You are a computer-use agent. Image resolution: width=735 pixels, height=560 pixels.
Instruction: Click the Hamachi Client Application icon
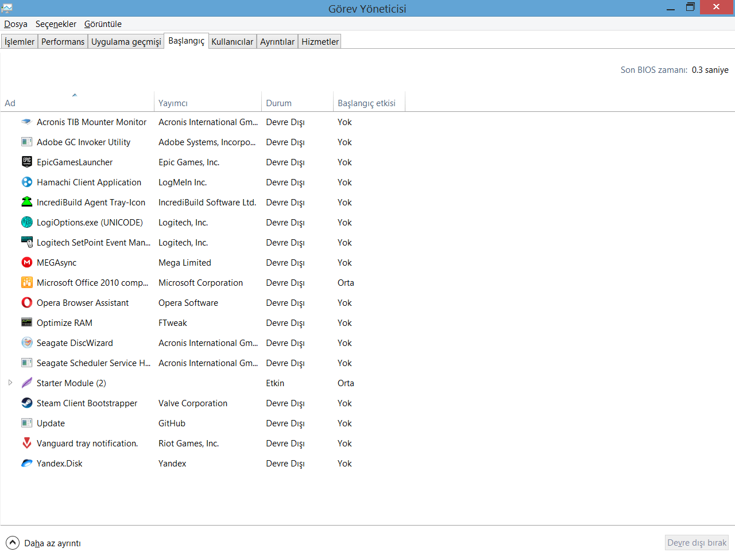point(26,182)
